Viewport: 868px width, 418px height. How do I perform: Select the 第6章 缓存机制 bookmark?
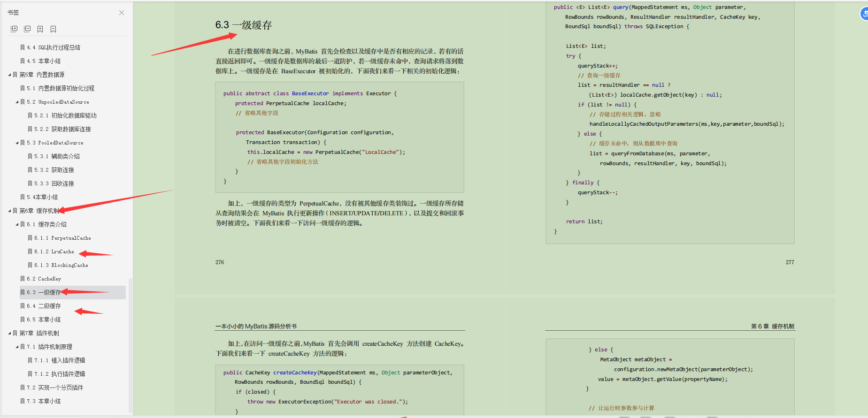(x=39, y=211)
